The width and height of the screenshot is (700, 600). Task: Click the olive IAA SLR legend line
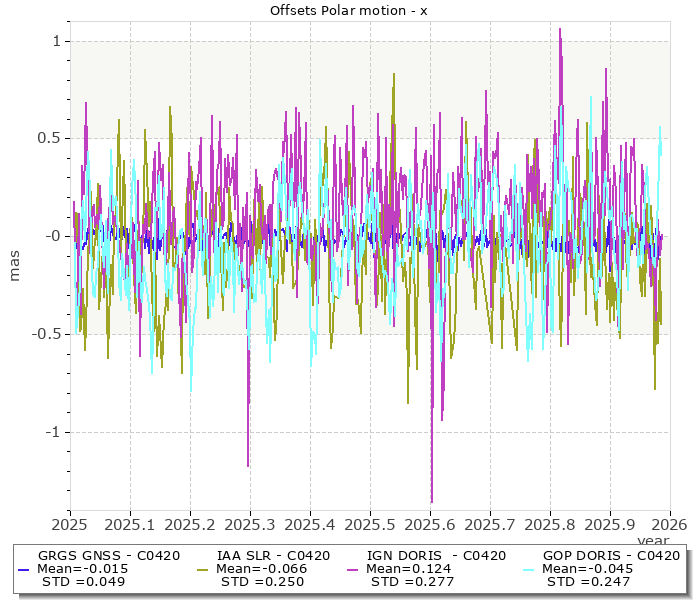coord(204,569)
